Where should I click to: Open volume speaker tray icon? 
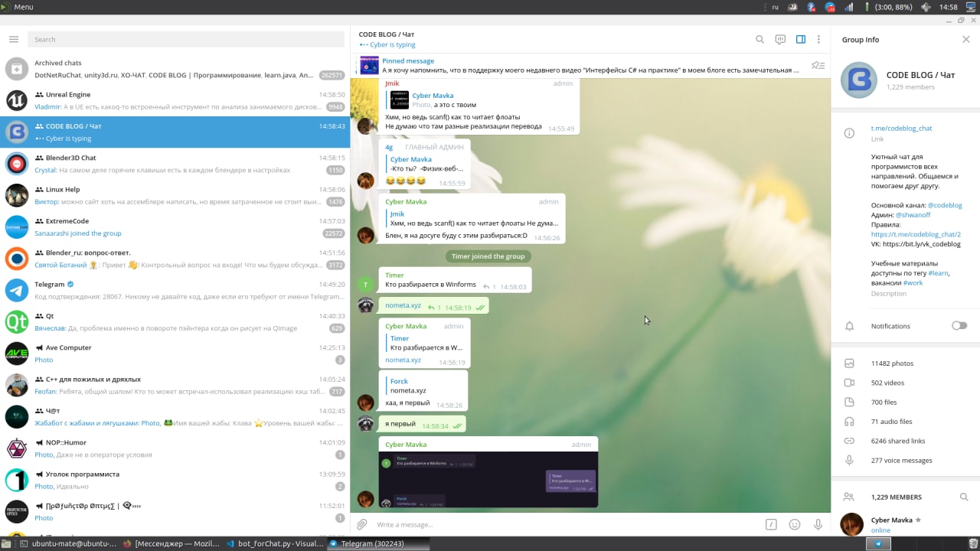click(926, 7)
